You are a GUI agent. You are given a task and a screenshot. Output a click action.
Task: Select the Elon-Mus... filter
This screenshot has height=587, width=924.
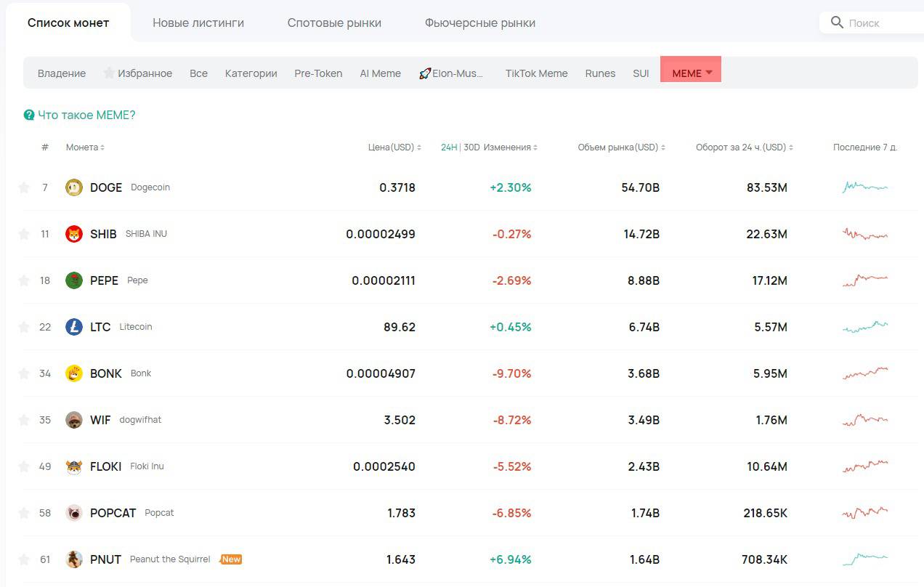[x=451, y=73]
